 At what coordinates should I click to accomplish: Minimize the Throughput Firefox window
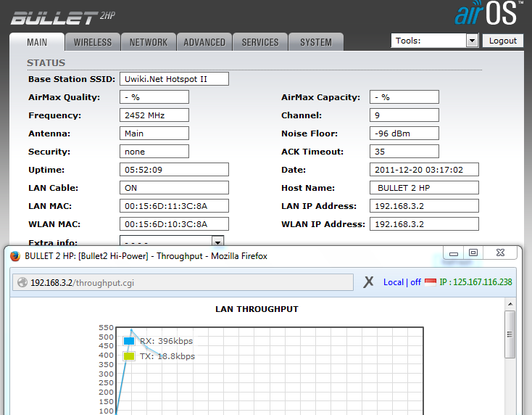(454, 253)
